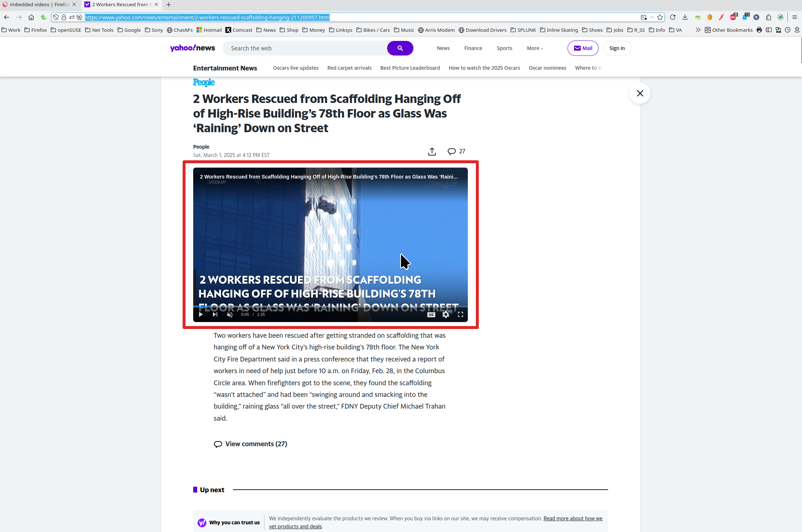The width and height of the screenshot is (802, 532).
Task: Open history clock icon on bookmarks bar
Action: pyautogui.click(x=788, y=30)
